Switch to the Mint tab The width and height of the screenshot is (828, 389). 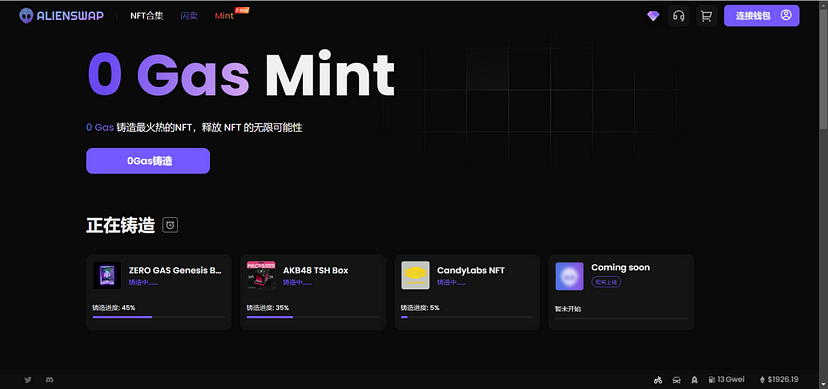pos(224,16)
